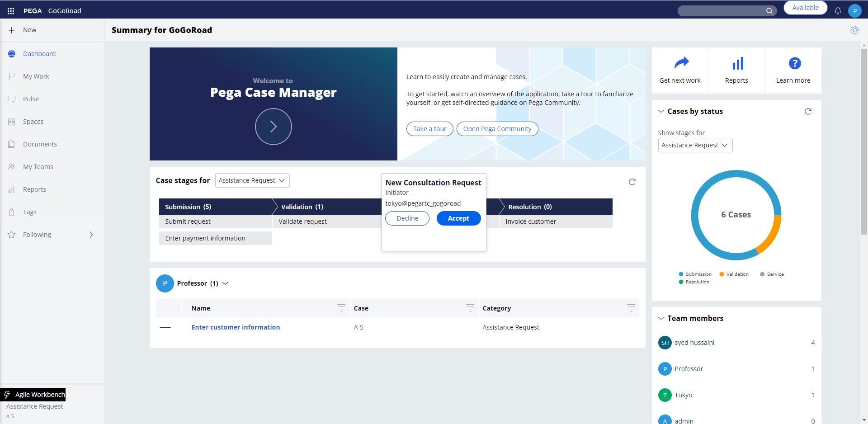Click the Learn more question mark icon
The height and width of the screenshot is (424, 868).
click(794, 63)
